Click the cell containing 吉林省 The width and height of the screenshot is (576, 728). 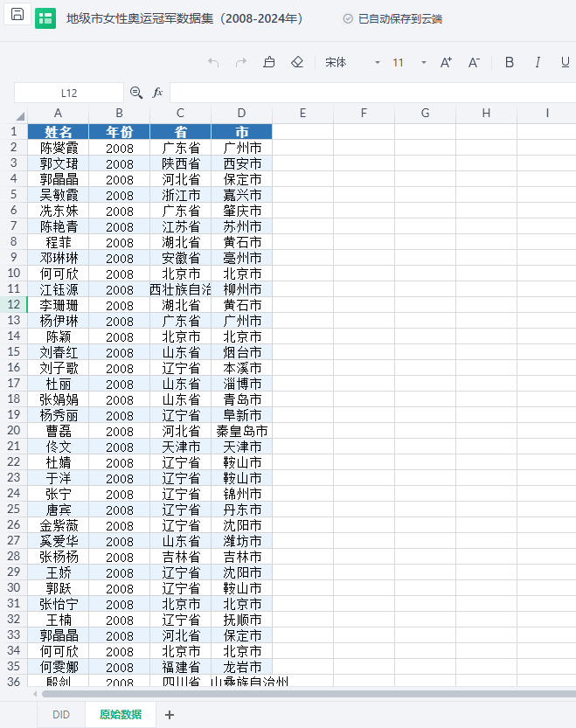coord(181,557)
